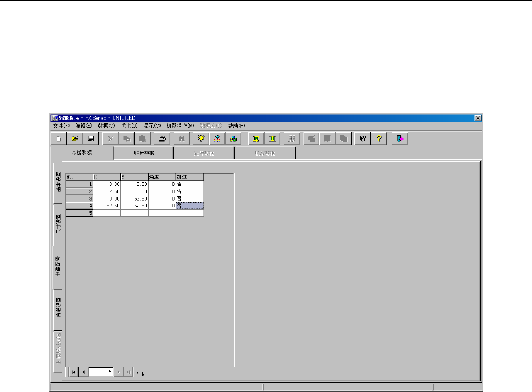
Task: Click the greyed stacked squares toolbar icon
Action: 344,138
